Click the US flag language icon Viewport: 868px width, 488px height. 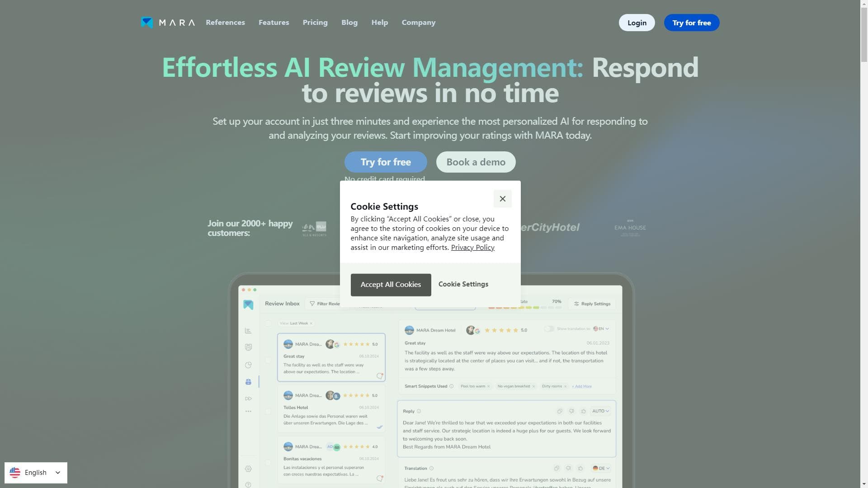click(x=15, y=473)
